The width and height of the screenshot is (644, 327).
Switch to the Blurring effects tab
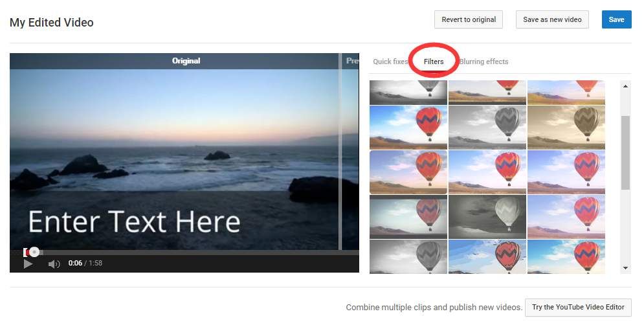(x=483, y=62)
